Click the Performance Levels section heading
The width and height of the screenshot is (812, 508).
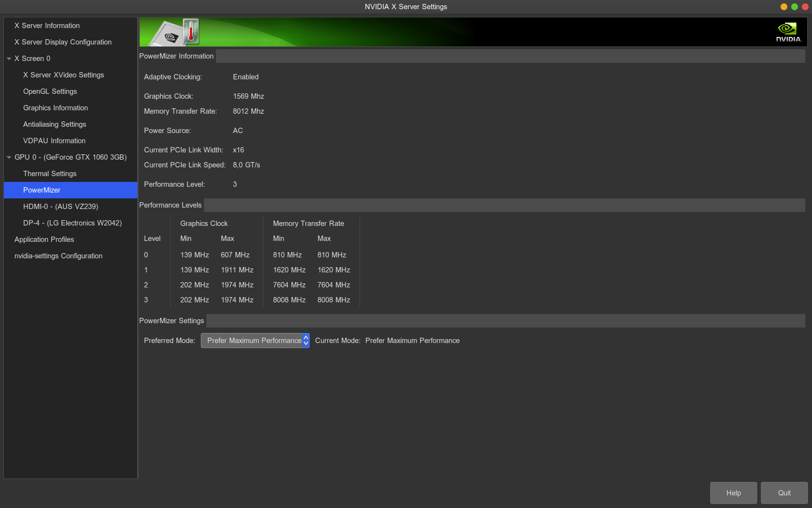point(170,205)
